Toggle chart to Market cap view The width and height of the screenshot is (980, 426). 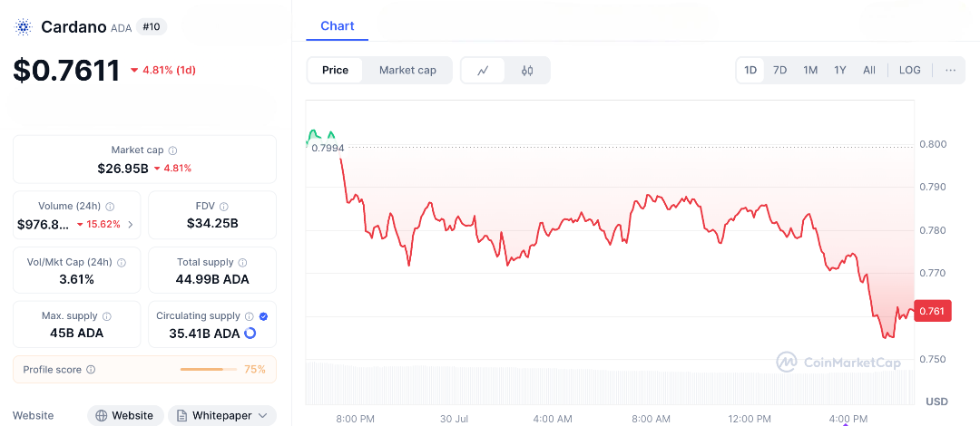tap(407, 71)
